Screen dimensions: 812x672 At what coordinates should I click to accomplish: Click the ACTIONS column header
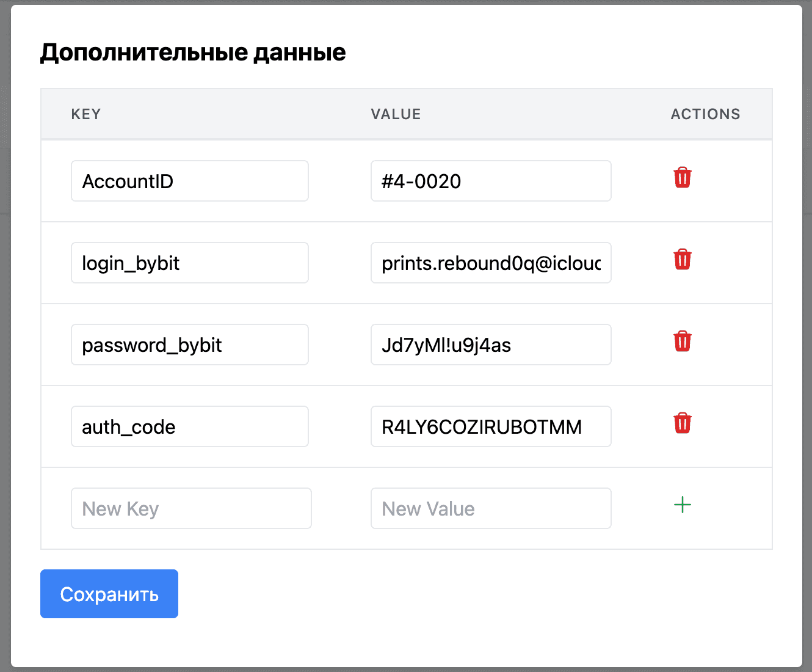[x=705, y=114]
